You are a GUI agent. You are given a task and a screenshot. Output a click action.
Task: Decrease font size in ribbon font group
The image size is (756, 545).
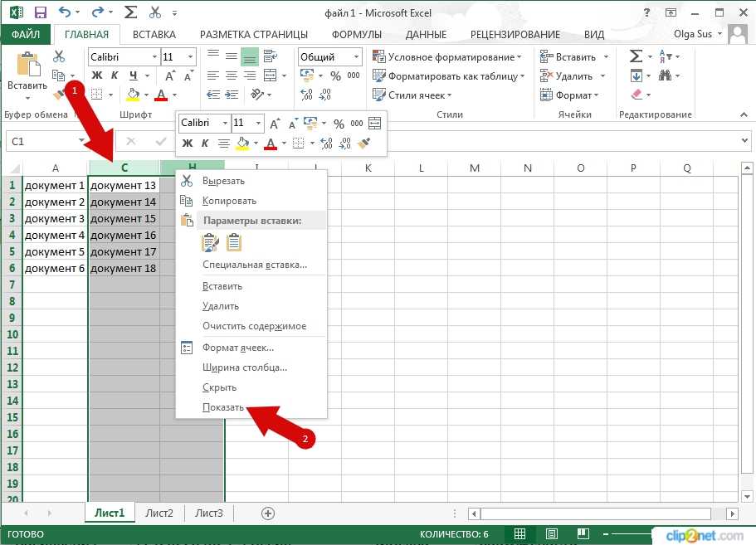(188, 75)
